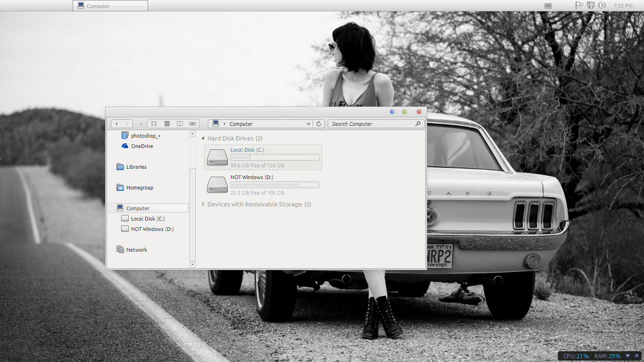This screenshot has height=362, width=644.
Task: Go forward with the Explorer forward arrow
Action: 128,124
